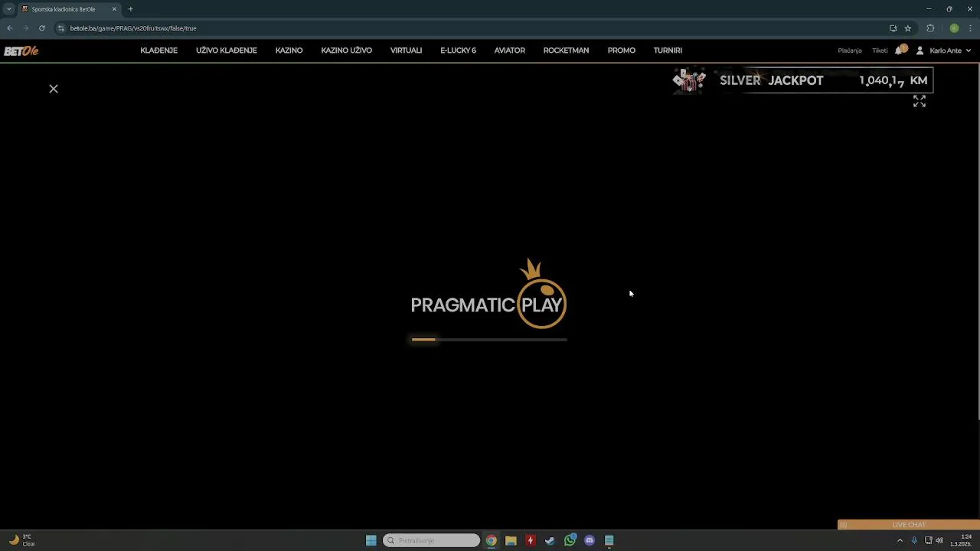Open the TURNIRI page
The width and height of the screenshot is (980, 551).
(x=668, y=51)
